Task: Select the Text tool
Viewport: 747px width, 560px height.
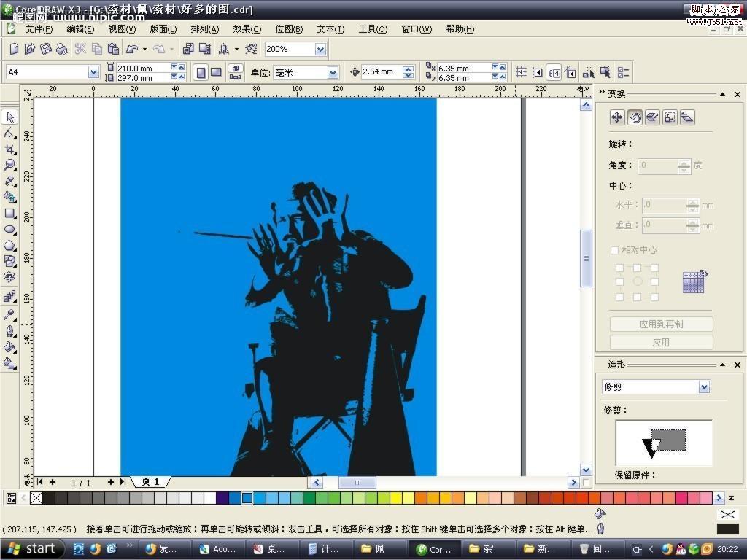Action: pyautogui.click(x=10, y=277)
